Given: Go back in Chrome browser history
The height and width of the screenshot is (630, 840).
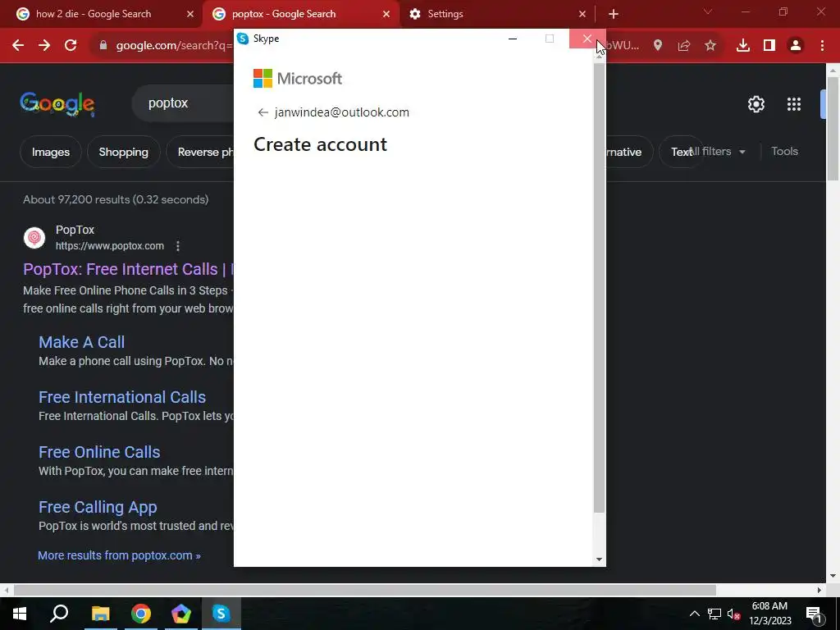Looking at the screenshot, I should [x=18, y=46].
